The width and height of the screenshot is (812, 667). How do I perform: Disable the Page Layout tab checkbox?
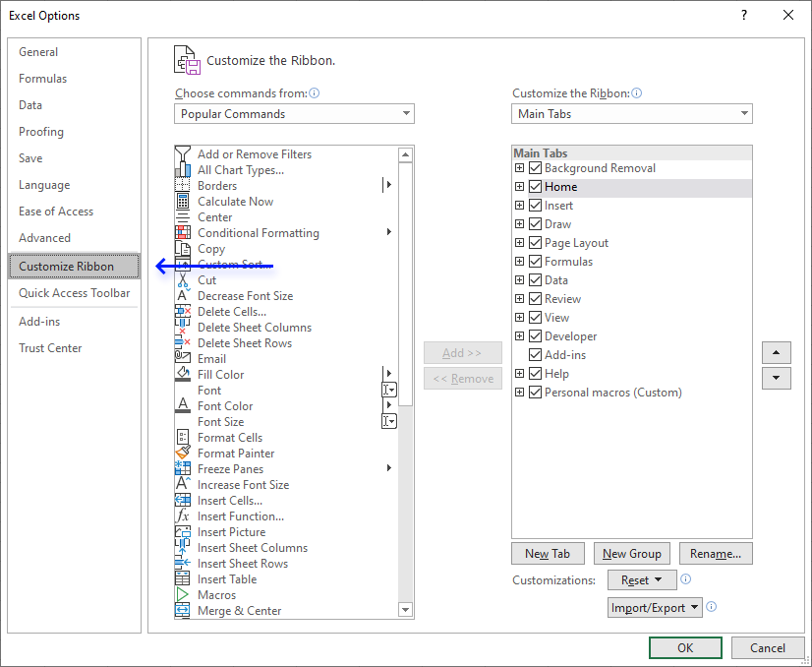[536, 243]
